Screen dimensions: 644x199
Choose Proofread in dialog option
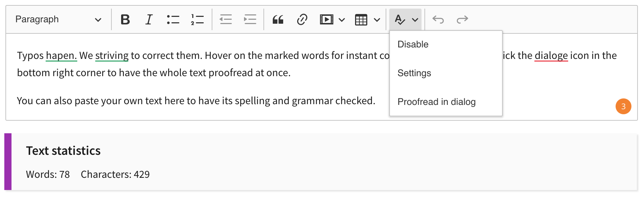point(436,102)
